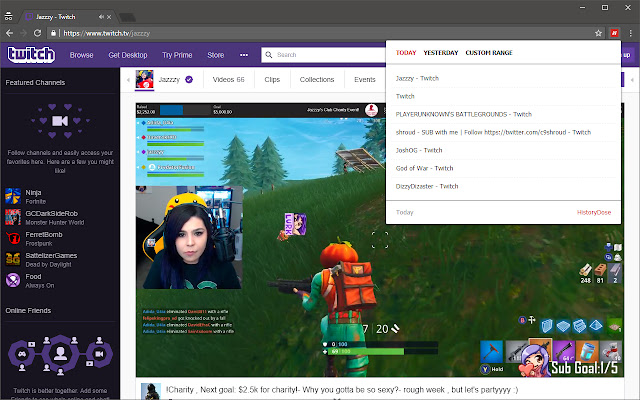Click Jazzzy's channel avatar
640x400 pixels.
click(144, 79)
